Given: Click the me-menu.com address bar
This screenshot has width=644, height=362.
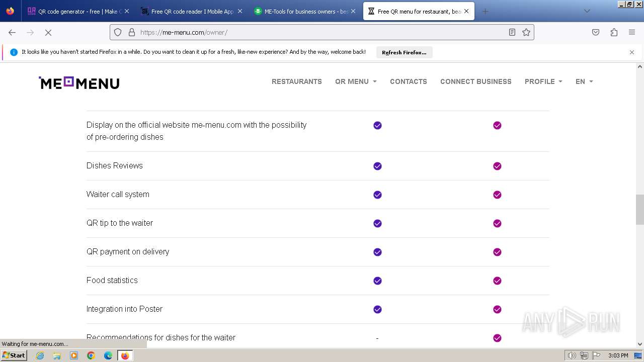Looking at the screenshot, I should [322, 32].
